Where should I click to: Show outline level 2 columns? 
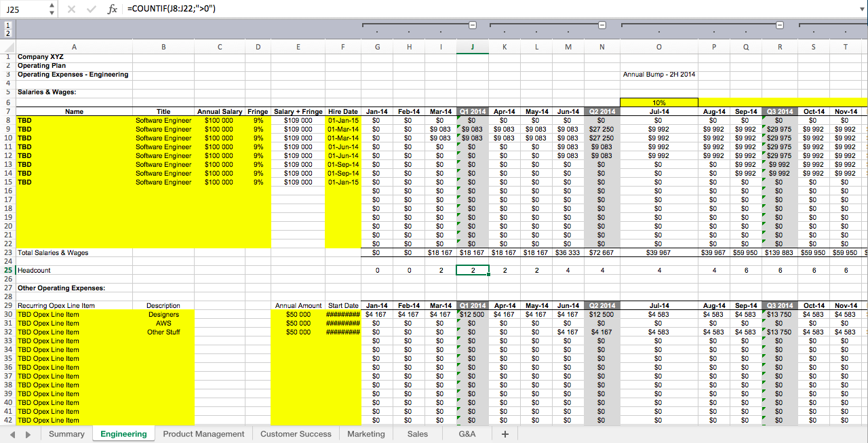(8, 33)
